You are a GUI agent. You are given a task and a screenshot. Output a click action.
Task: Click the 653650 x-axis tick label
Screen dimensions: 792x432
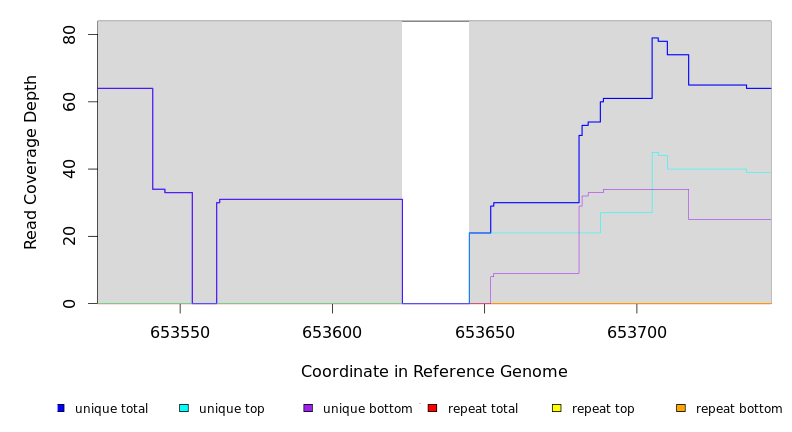coord(484,332)
